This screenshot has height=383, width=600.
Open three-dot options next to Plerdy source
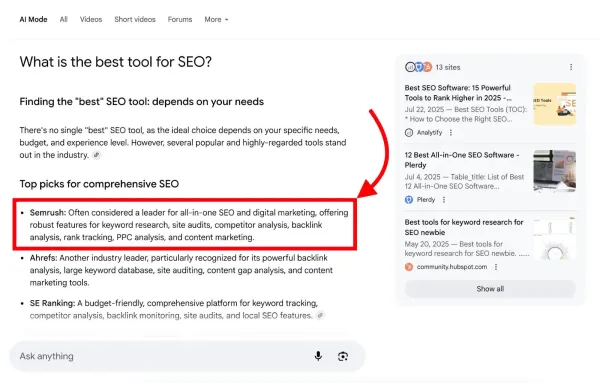click(x=444, y=200)
